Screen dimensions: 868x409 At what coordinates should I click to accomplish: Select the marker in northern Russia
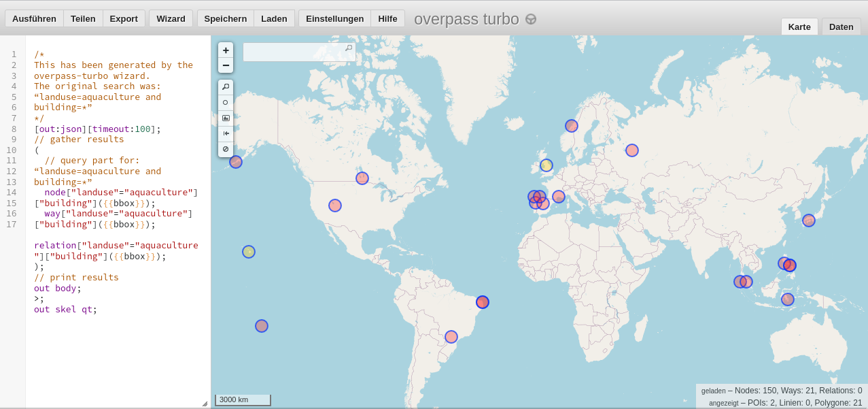(632, 150)
